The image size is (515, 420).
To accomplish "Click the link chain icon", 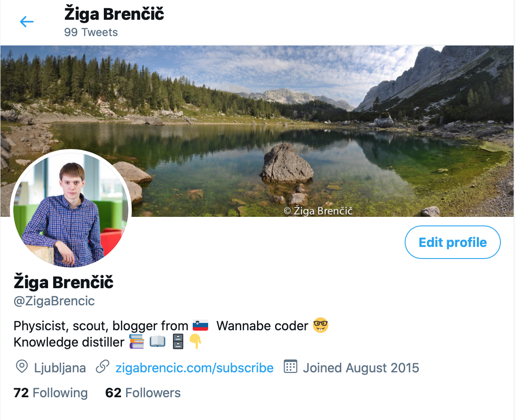I will coord(102,367).
